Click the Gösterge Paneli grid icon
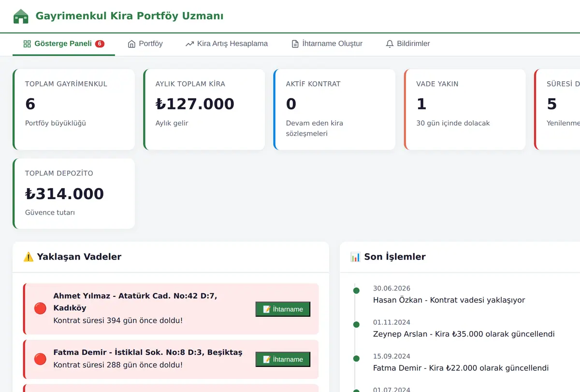Image resolution: width=580 pixels, height=392 pixels. tap(27, 44)
